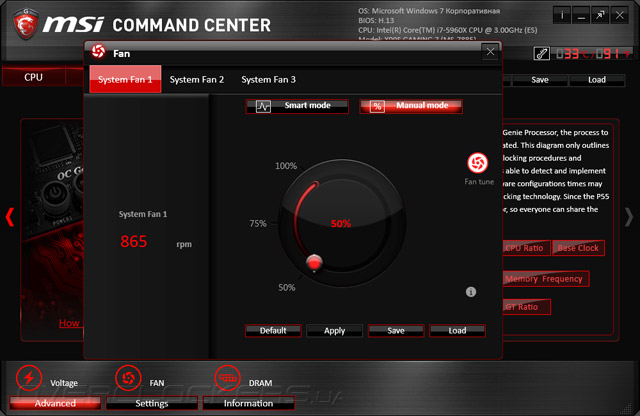Click the detach window icon in title bar
Screen dimensions: 640x416
coord(600,16)
